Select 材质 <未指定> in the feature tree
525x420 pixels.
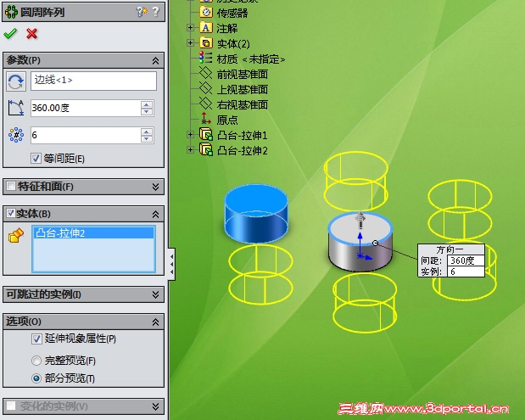coord(251,59)
